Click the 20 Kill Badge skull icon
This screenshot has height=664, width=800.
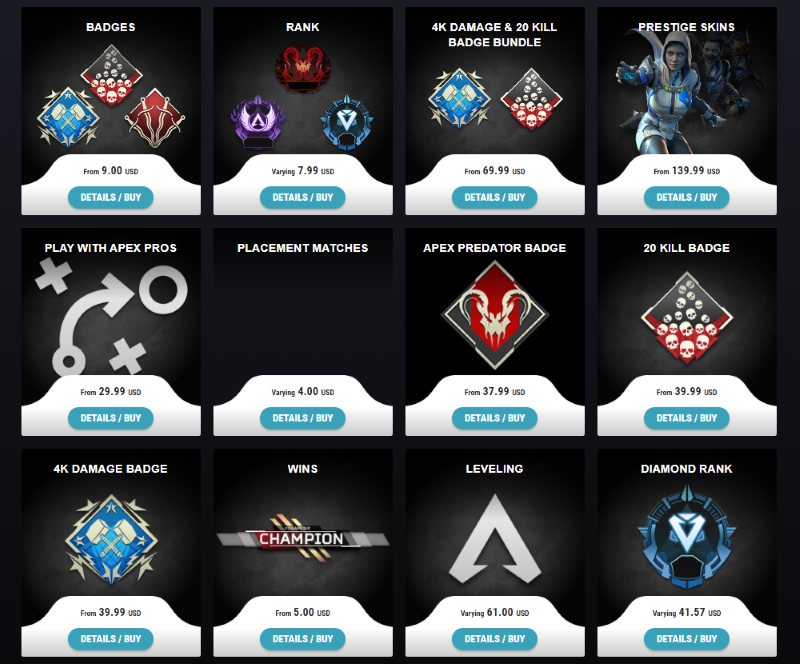tap(686, 317)
